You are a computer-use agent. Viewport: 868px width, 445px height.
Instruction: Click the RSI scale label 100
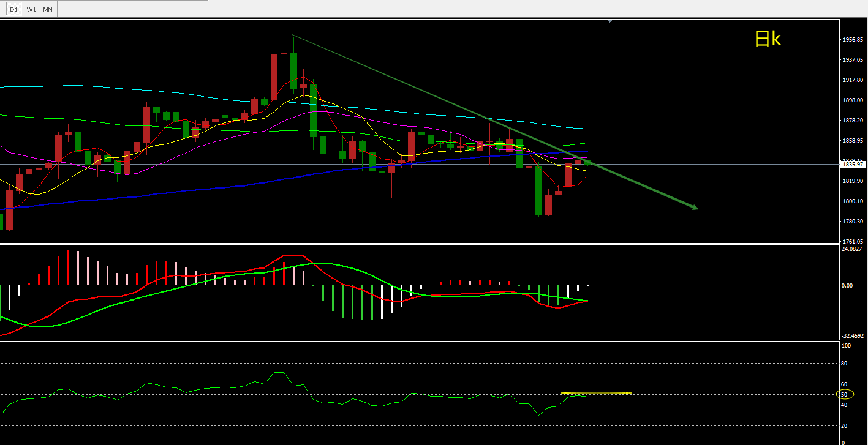847,346
